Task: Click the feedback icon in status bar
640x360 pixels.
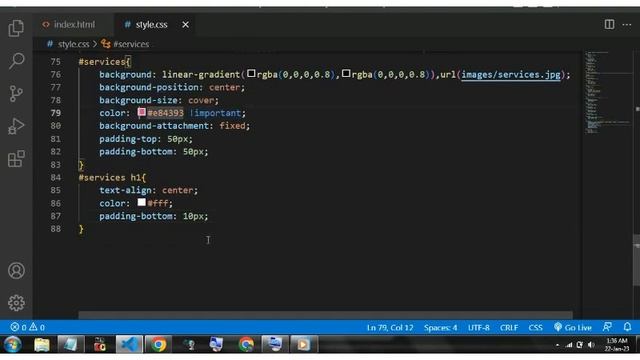Action: [x=607, y=327]
